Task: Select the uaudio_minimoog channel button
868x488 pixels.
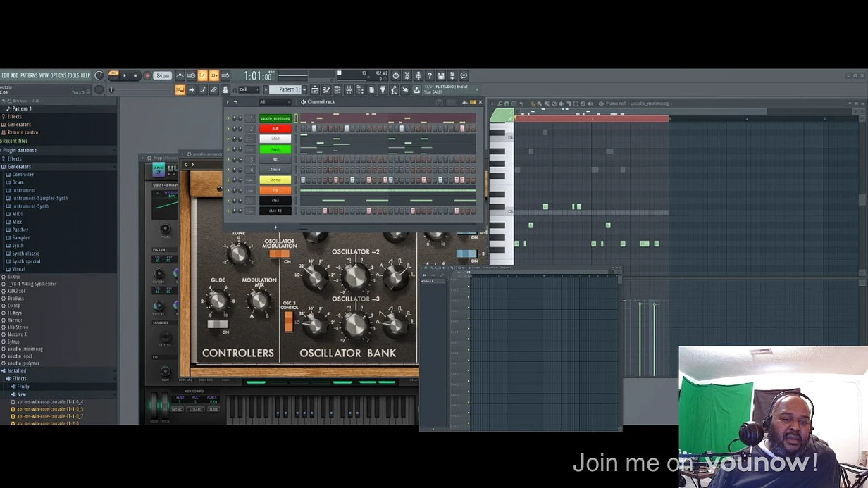Action: click(x=275, y=118)
